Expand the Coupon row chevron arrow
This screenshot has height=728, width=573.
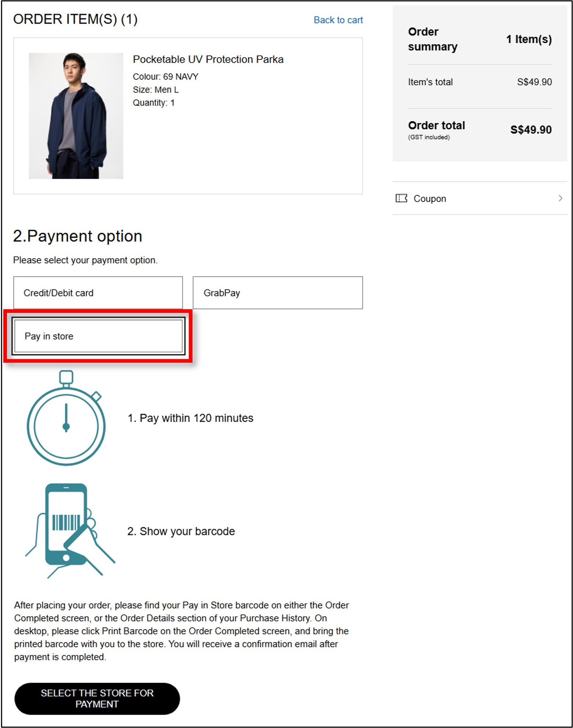560,198
